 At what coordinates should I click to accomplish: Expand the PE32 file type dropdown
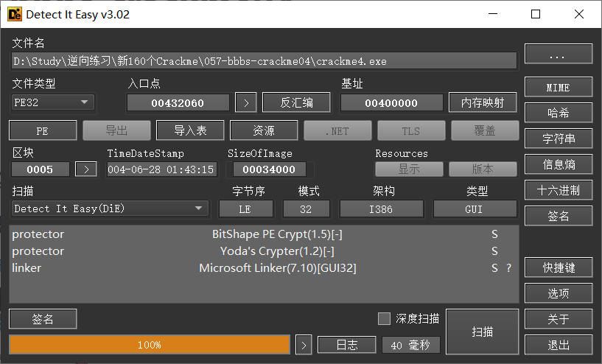(54, 102)
